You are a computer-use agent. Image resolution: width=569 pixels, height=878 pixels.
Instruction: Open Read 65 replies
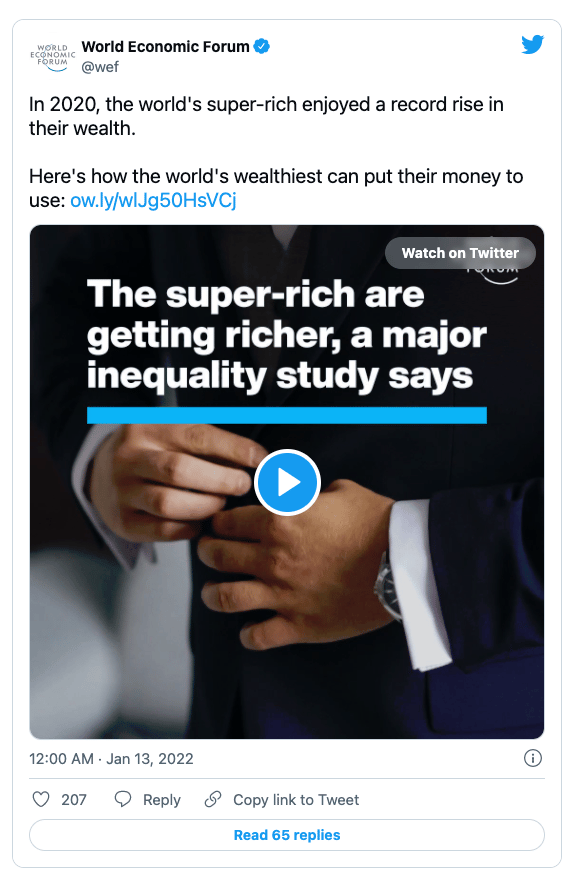click(x=287, y=835)
